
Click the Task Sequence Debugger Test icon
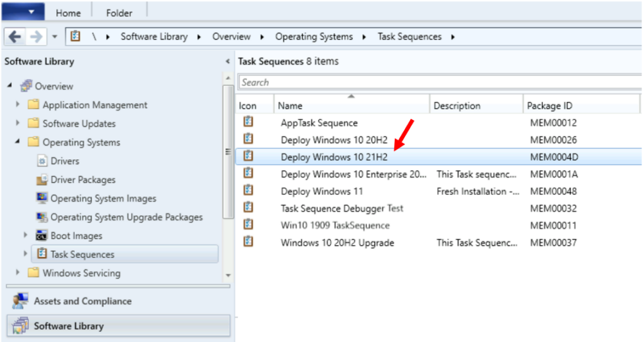click(248, 207)
